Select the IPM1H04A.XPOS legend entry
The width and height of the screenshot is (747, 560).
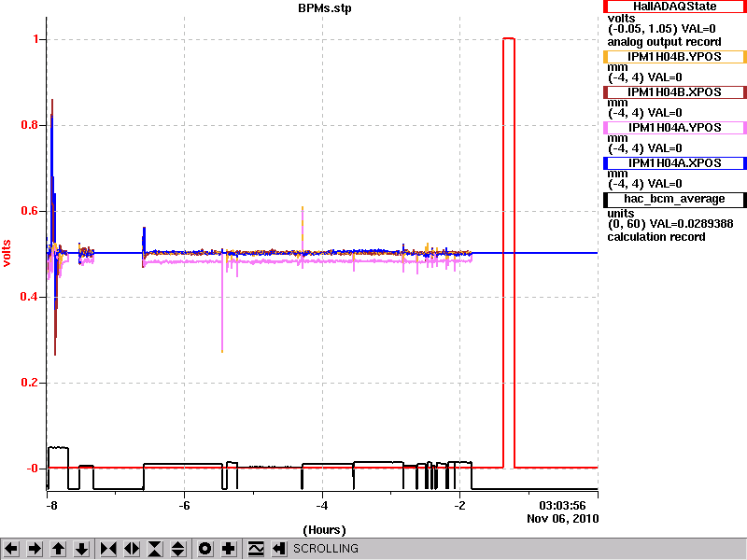click(x=674, y=162)
